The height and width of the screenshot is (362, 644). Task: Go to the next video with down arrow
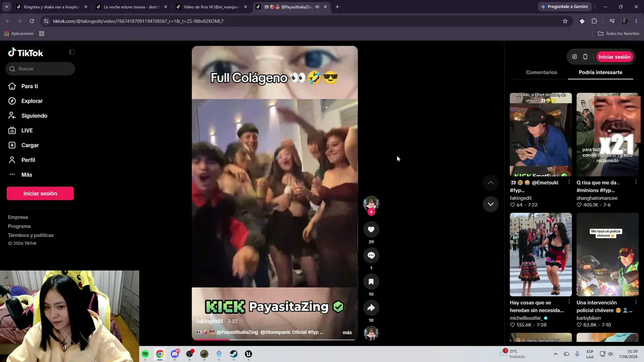click(491, 204)
